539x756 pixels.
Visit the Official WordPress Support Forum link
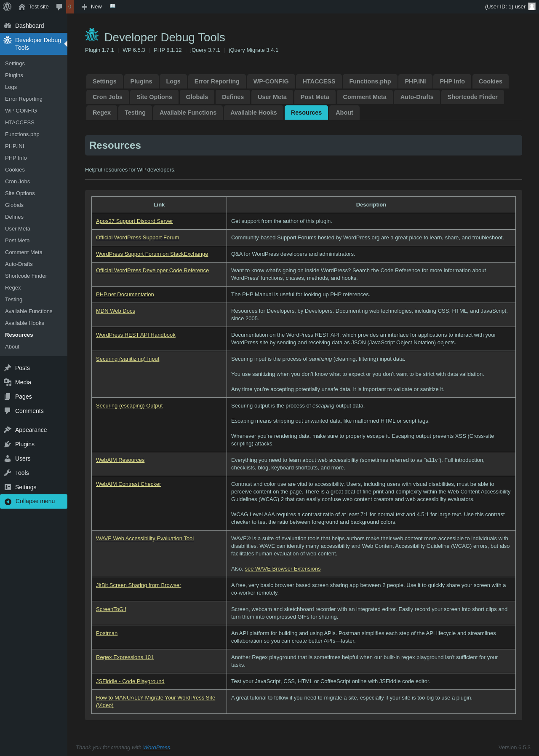(138, 238)
